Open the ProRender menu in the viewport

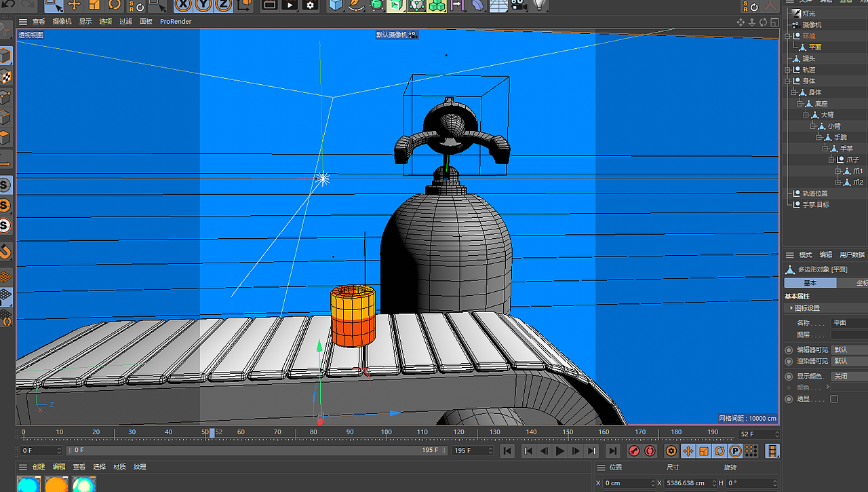(x=175, y=21)
